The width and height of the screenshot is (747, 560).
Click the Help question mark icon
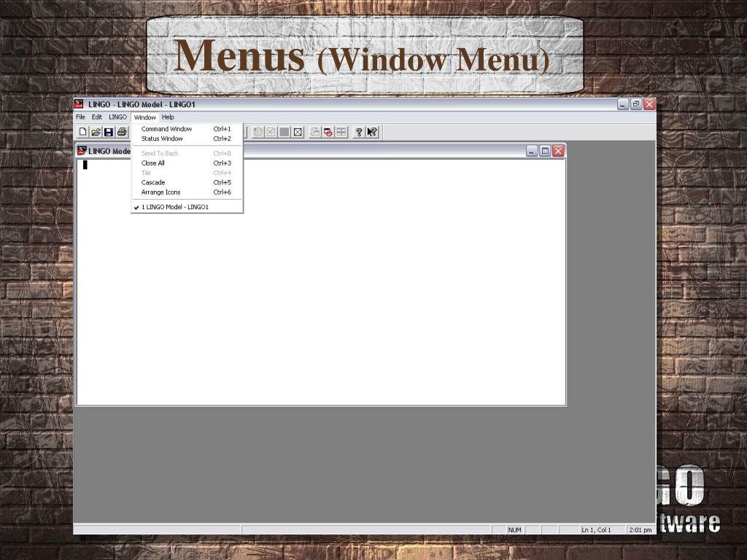pos(359,132)
